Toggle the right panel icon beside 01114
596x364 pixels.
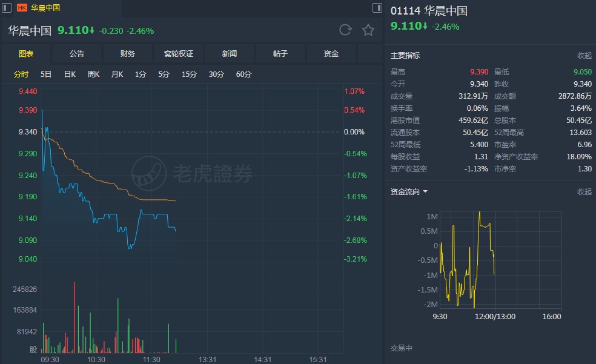[377, 8]
